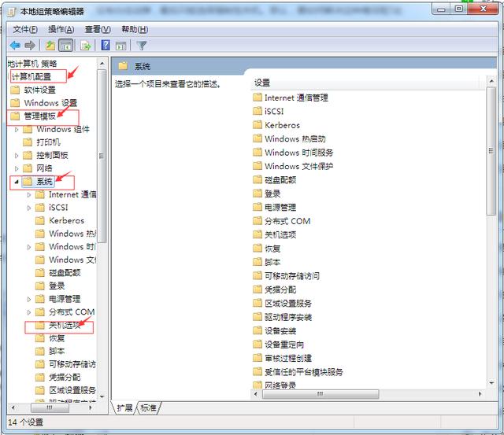Expand the 电源管理 node in the tree
Screen dimensions: 504x435
[30, 299]
